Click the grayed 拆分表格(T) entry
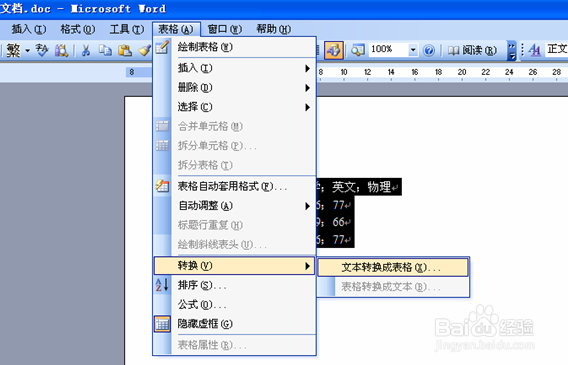 click(234, 165)
